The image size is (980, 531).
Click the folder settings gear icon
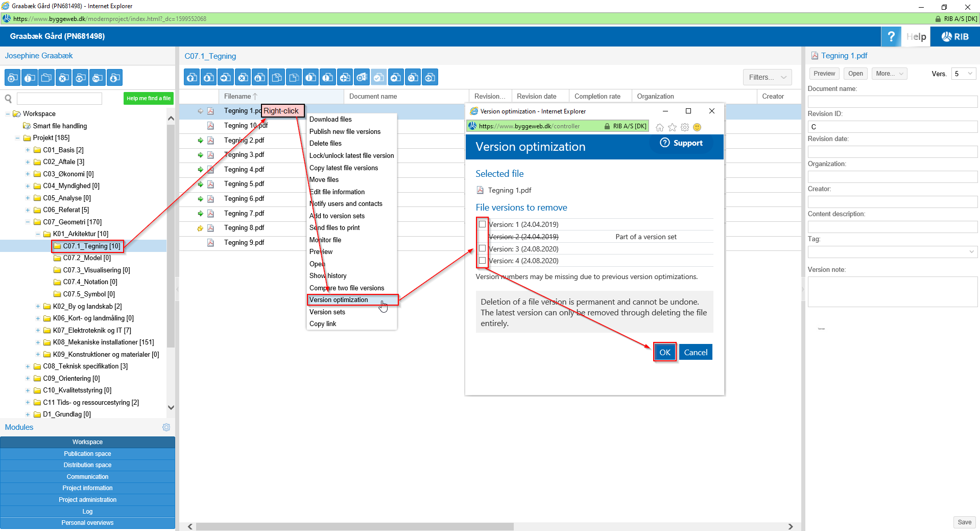click(x=13, y=78)
